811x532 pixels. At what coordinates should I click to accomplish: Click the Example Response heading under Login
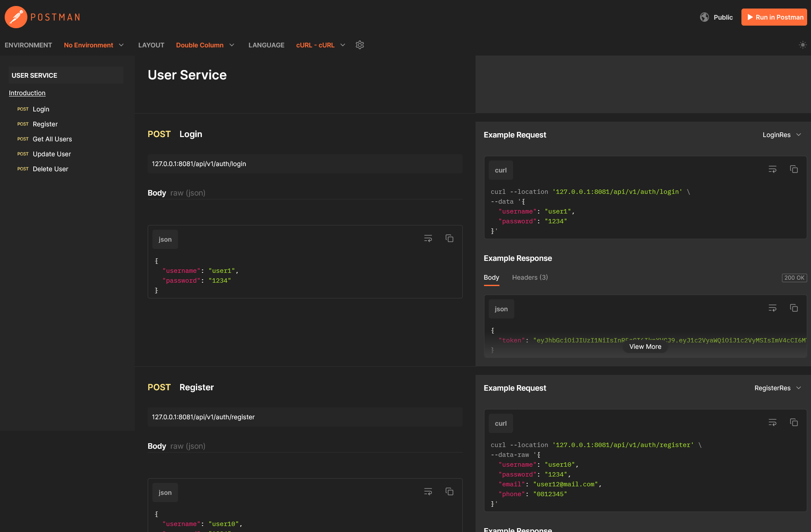518,258
